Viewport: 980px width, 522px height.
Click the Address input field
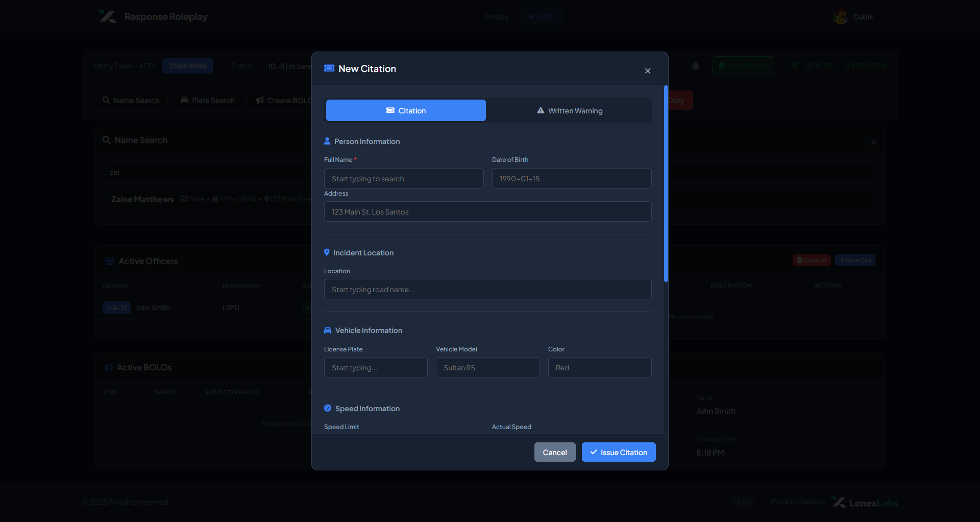[487, 212]
